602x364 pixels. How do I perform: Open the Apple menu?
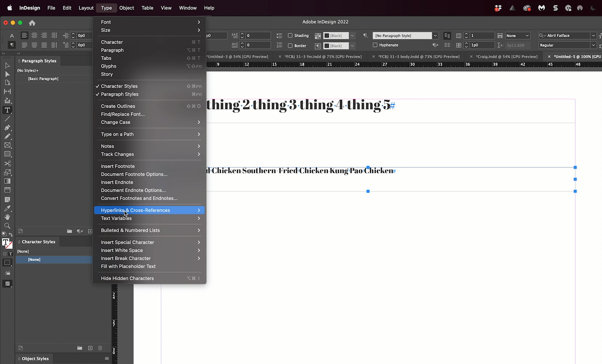pyautogui.click(x=10, y=8)
